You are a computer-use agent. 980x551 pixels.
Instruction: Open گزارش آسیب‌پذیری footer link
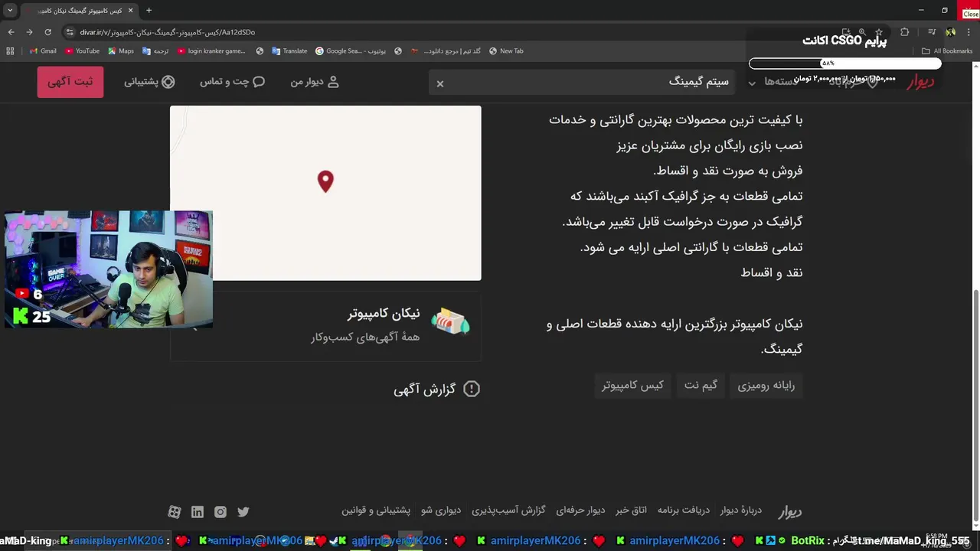click(x=508, y=510)
